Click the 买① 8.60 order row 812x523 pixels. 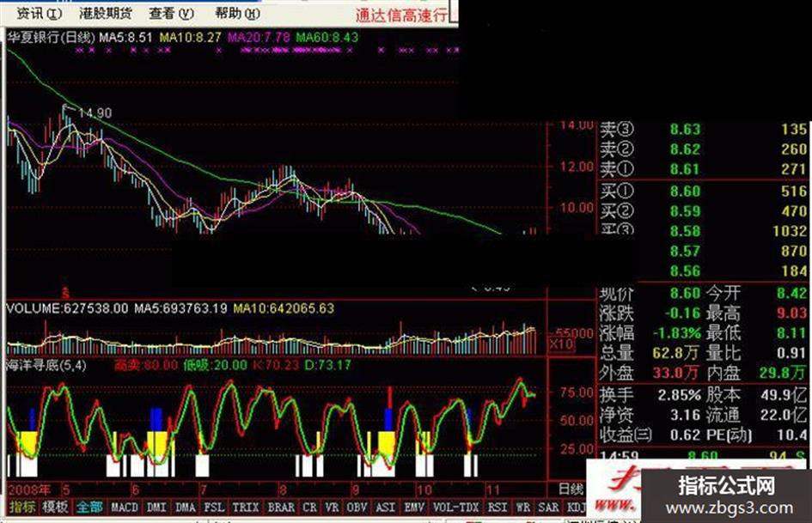pos(703,191)
